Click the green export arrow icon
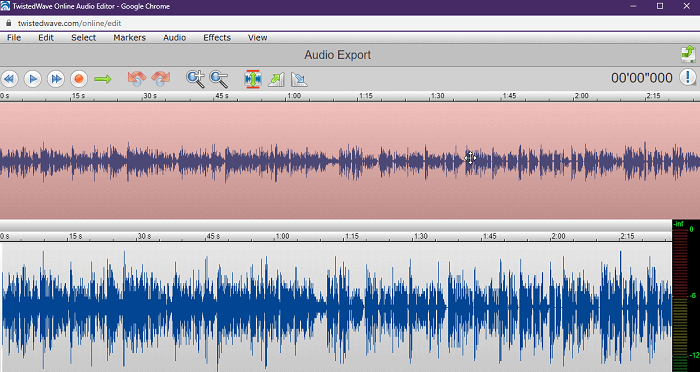 coord(688,54)
